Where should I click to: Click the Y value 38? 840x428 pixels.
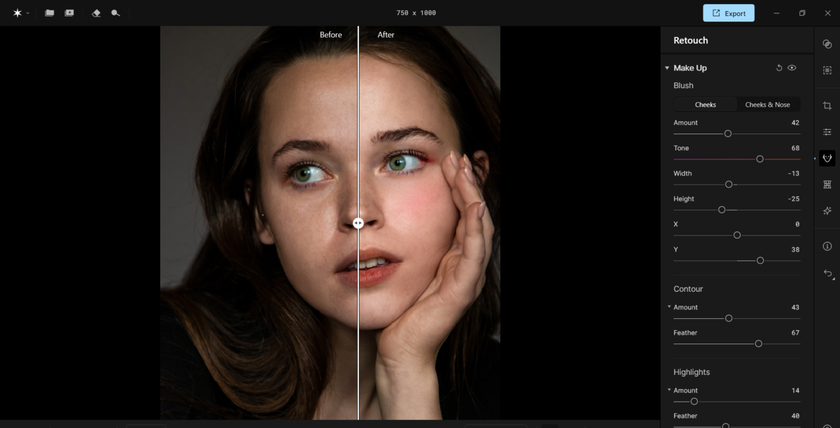tap(796, 250)
